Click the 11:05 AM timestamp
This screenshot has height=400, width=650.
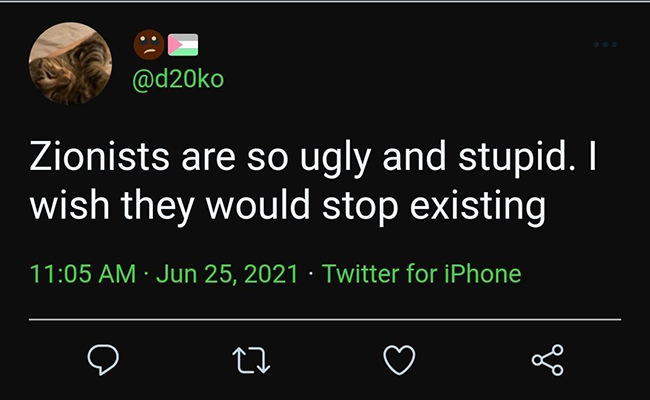83,274
